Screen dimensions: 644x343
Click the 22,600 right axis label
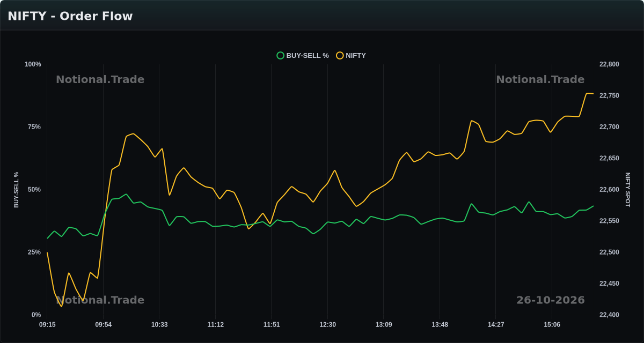click(609, 190)
